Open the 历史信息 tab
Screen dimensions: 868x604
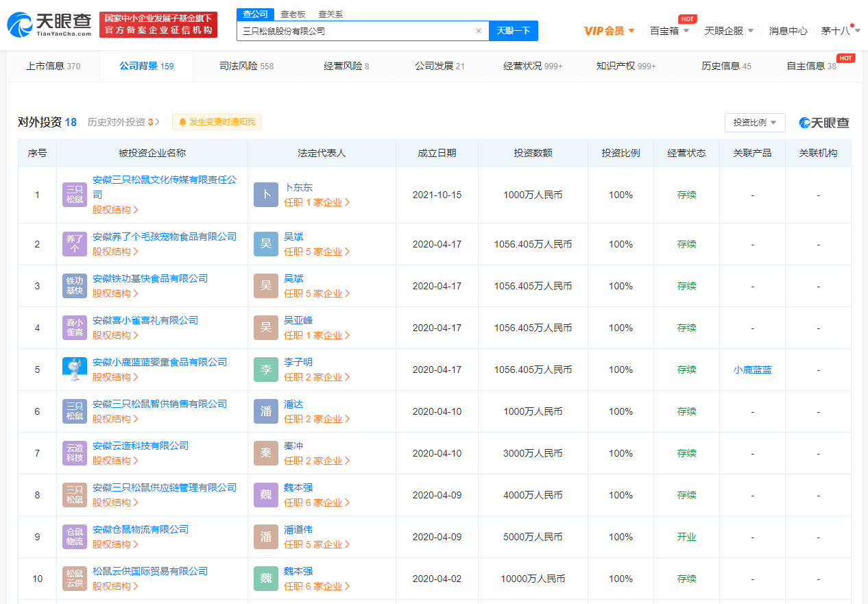[x=726, y=67]
